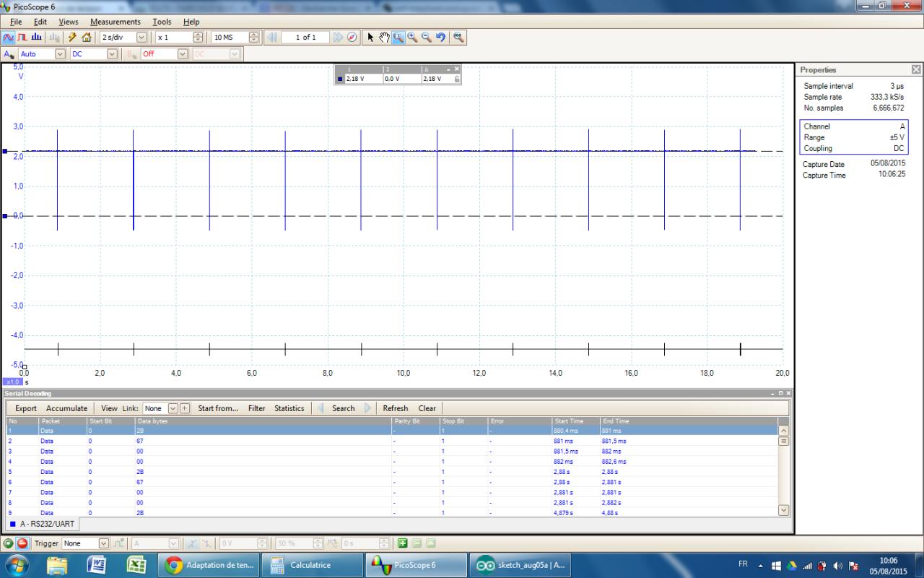The image size is (924, 578).
Task: Open Word from the taskbar
Action: pos(97,565)
